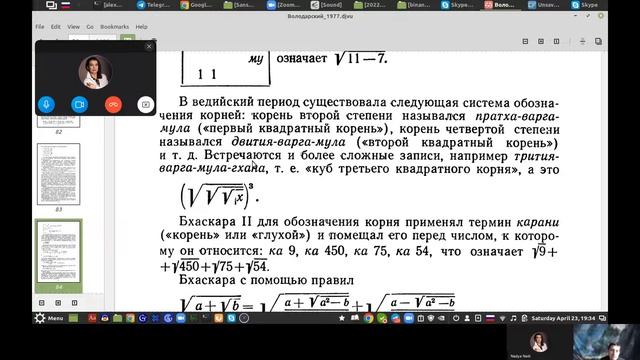Click first layout icon in right toolbar

pyautogui.click(x=525, y=41)
